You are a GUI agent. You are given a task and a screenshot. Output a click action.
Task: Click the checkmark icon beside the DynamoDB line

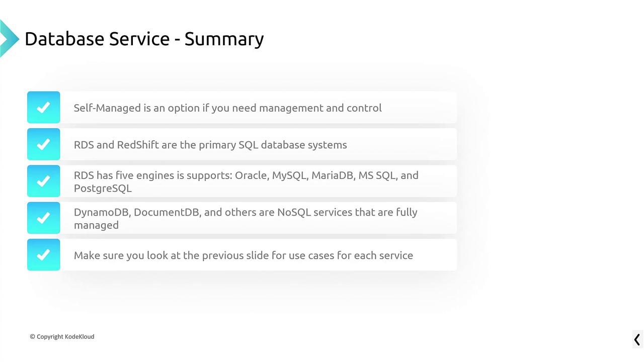point(44,218)
